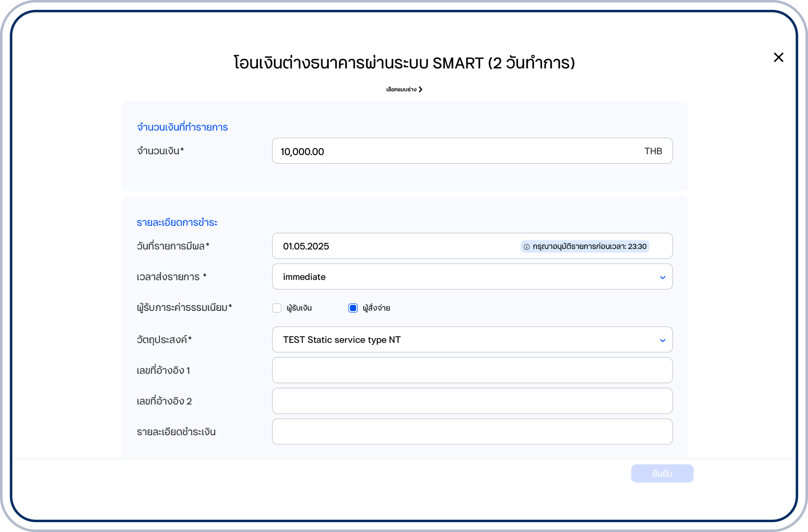This screenshot has height=532, width=808.
Task: Click the รายละเอียดชำระเงิน input field
Action: coord(472,431)
